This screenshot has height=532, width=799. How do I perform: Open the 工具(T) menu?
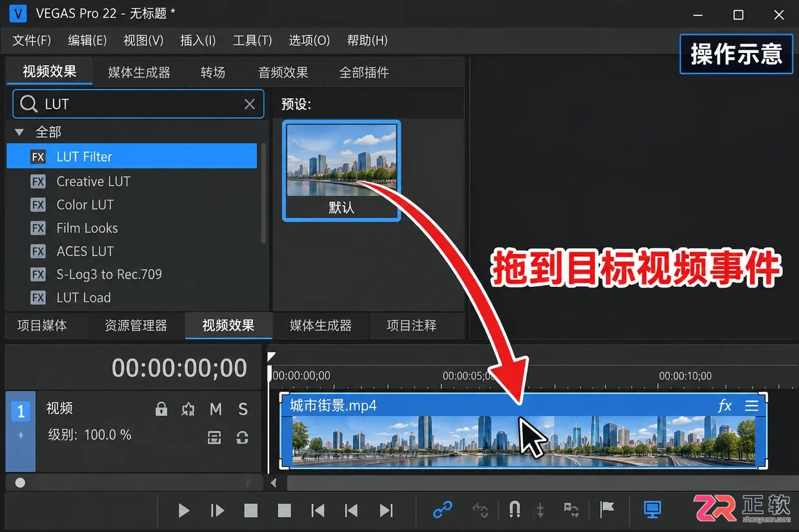pos(252,40)
